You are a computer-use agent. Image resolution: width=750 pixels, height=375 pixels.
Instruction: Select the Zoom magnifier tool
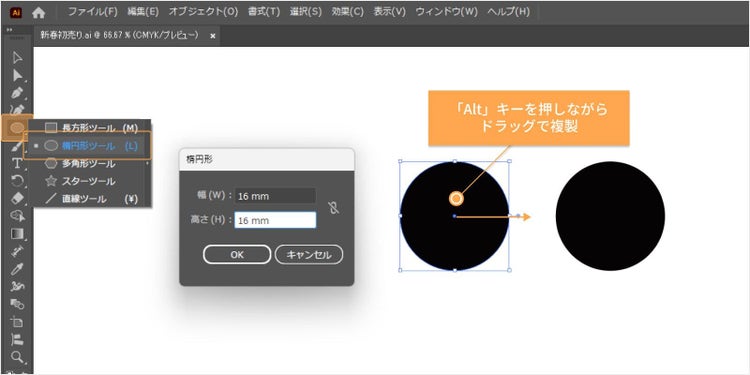click(x=17, y=356)
